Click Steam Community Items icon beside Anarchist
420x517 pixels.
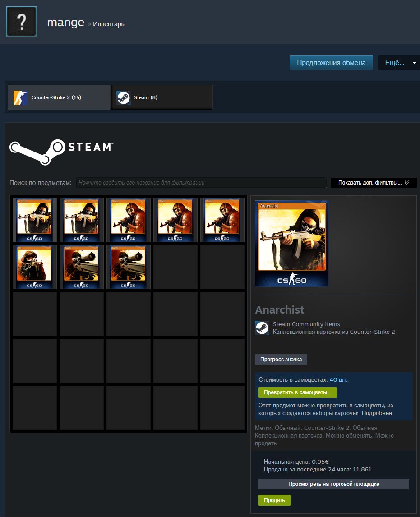click(x=262, y=328)
